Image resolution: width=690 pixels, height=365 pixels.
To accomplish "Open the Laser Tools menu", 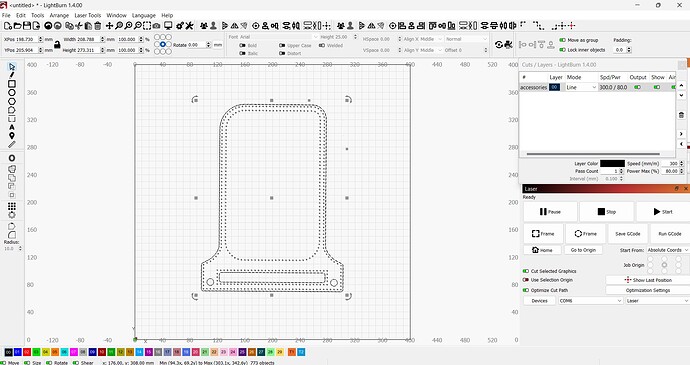I will click(88, 15).
